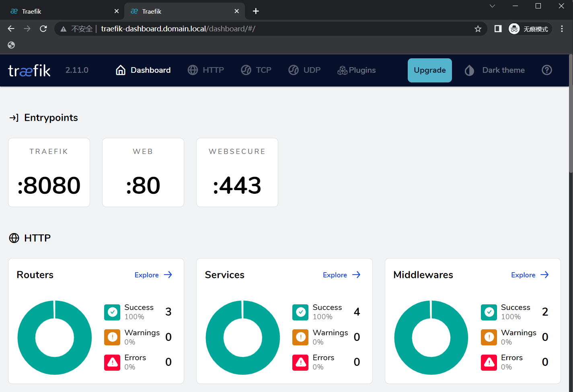Click the version 2.11.0 label

tap(77, 70)
